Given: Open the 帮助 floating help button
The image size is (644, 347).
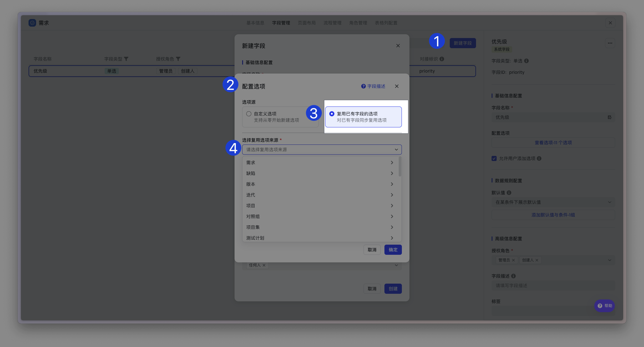Looking at the screenshot, I should pos(605,306).
